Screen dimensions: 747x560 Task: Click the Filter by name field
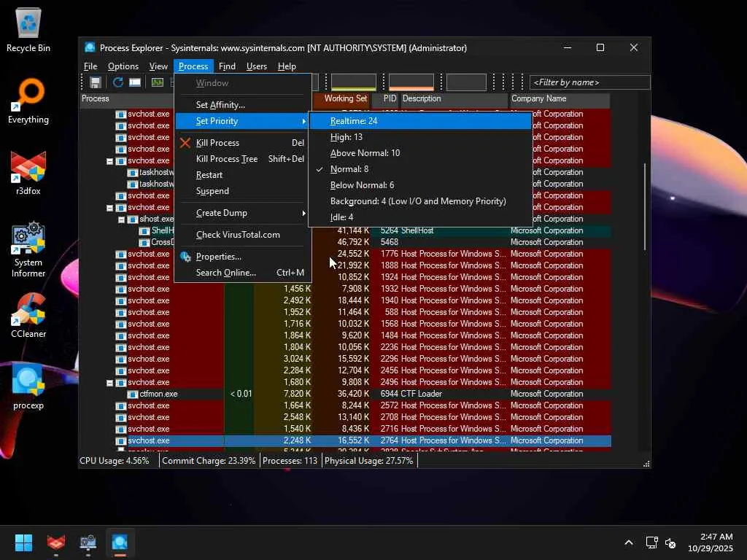589,82
